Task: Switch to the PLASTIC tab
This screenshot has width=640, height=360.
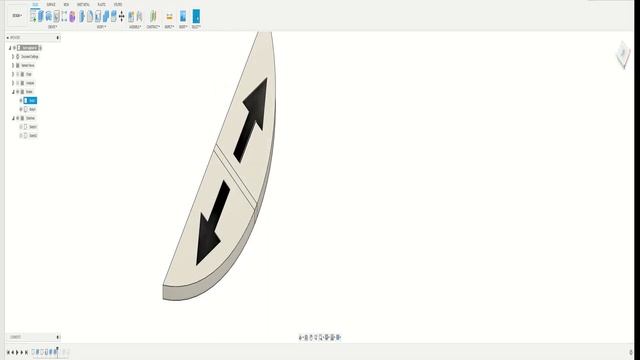Action: tap(102, 4)
